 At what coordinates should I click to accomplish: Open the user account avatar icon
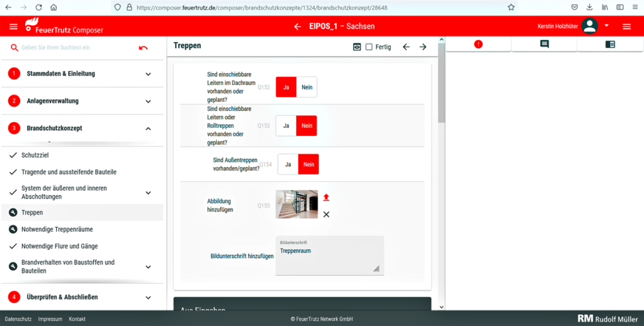click(x=589, y=27)
